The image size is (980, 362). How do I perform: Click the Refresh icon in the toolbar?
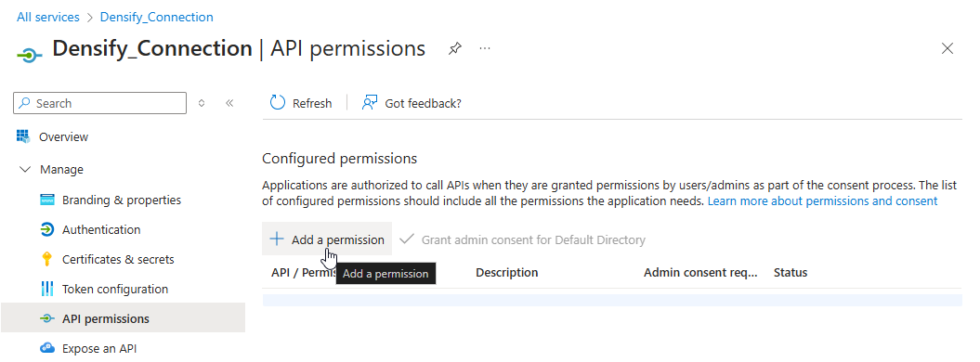[278, 103]
